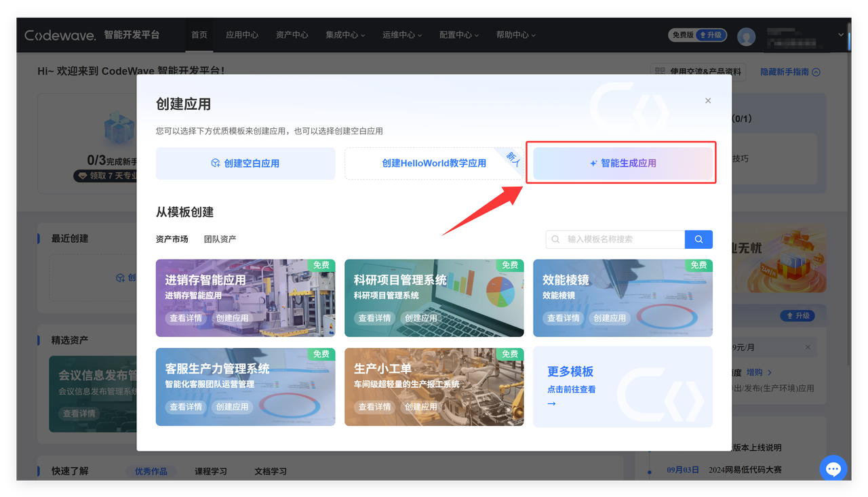Click the 升级 button in right panel

coord(797,316)
